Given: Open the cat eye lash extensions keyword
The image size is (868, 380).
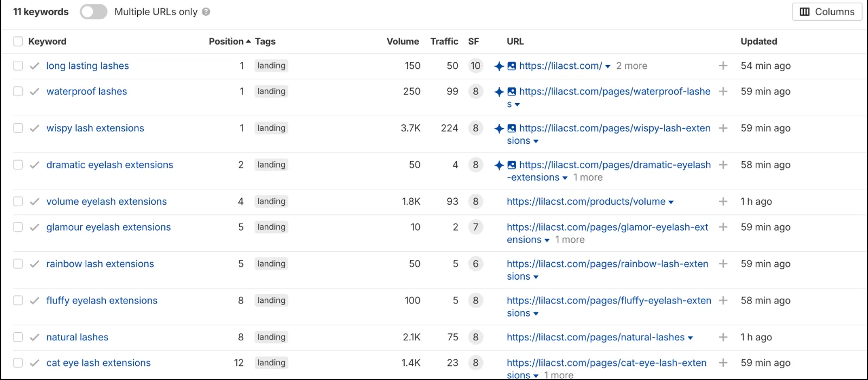Looking at the screenshot, I should click(x=99, y=363).
